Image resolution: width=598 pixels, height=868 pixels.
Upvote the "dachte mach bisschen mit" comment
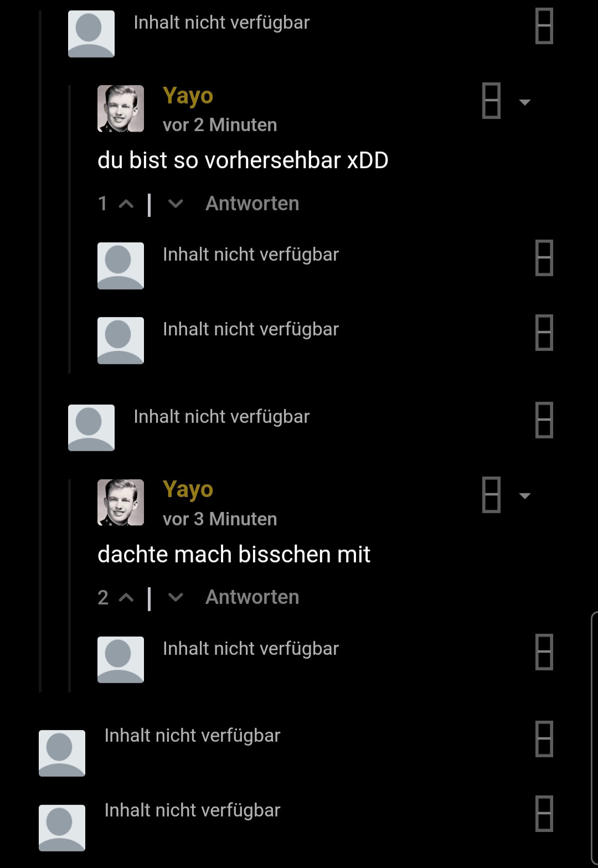pyautogui.click(x=126, y=598)
